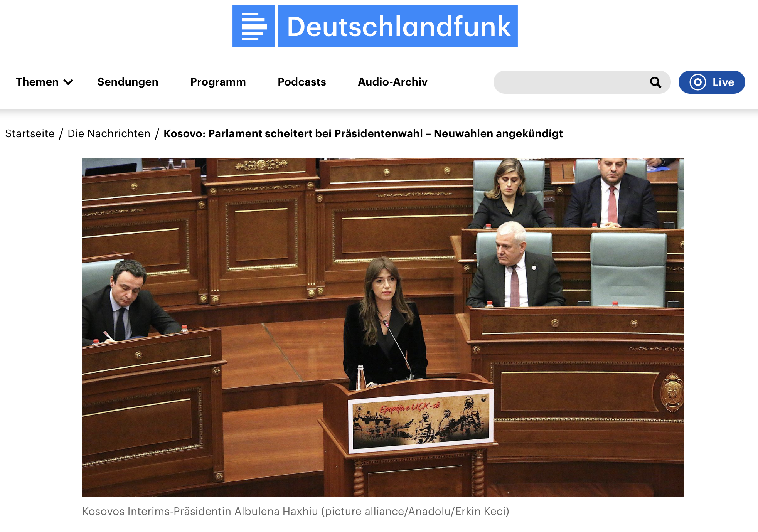Click the Deutschlandfunk wordmark banner

coord(398,26)
